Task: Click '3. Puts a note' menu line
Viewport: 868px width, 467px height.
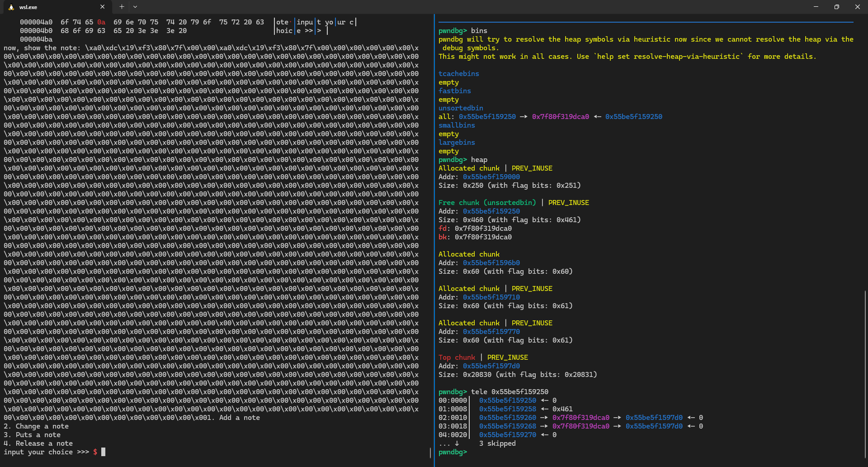Action: click(x=32, y=435)
